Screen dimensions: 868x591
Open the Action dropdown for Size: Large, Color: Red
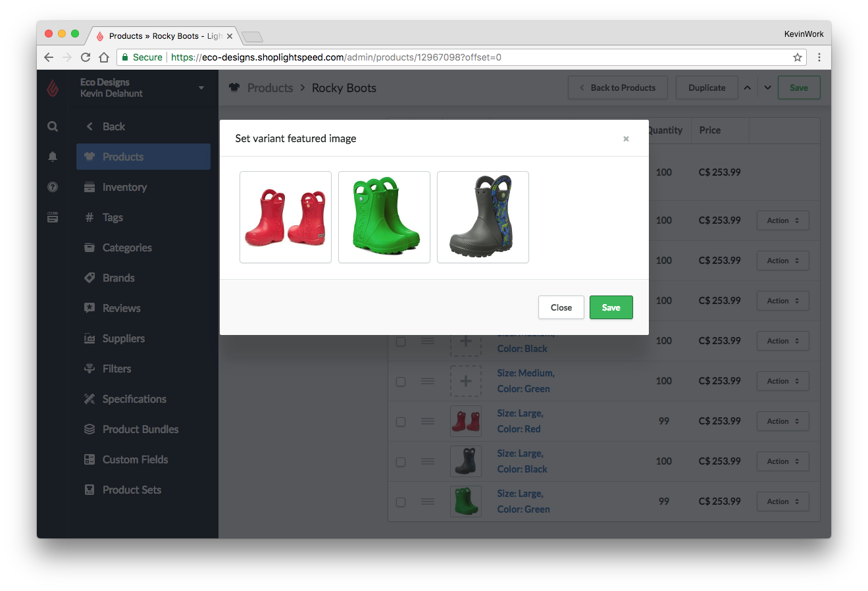pyautogui.click(x=782, y=421)
